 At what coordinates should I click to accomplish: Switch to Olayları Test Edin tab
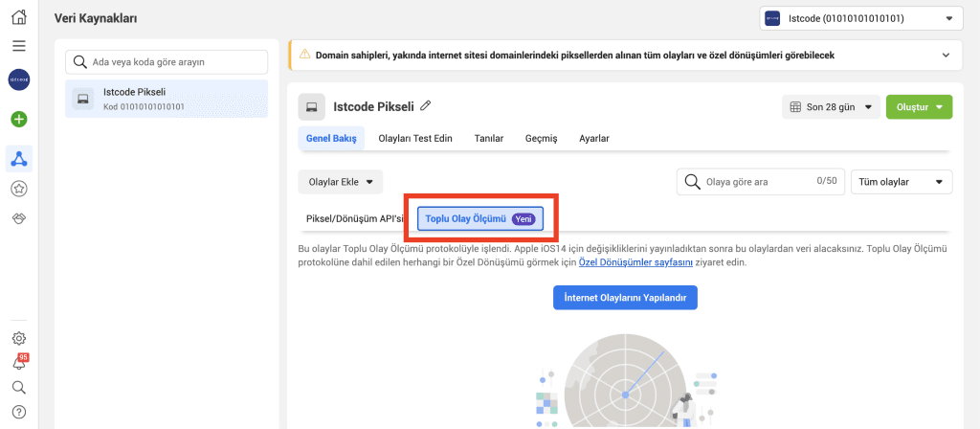[415, 138]
